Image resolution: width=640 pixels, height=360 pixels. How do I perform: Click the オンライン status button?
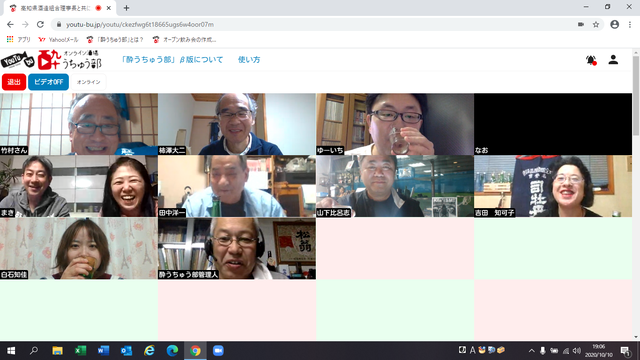tap(88, 82)
